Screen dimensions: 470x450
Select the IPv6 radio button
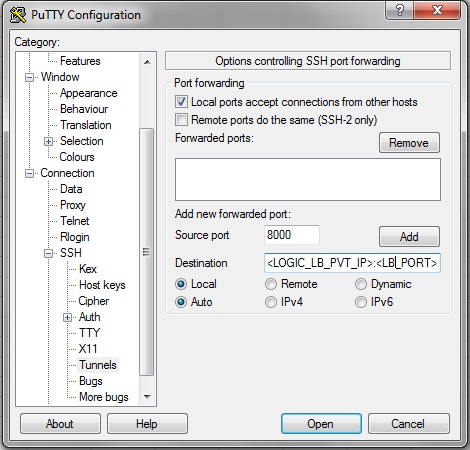361,302
